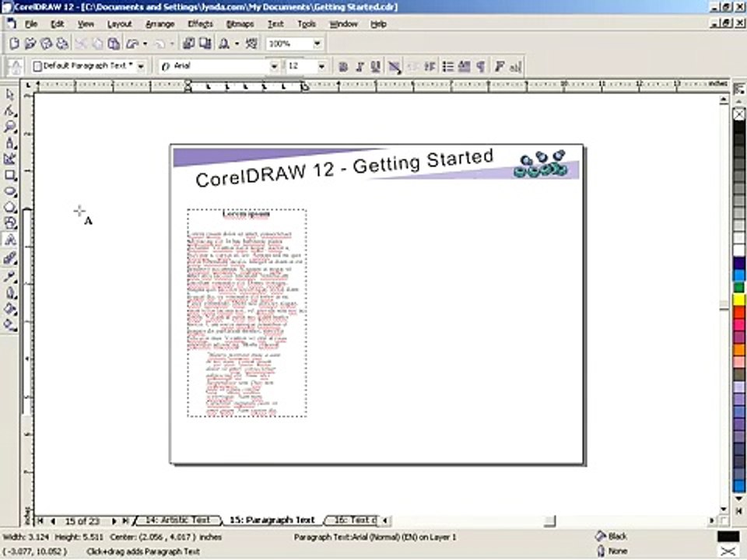Screen dimensions: 747x560
Task: Open the Undo history dropdown arrow
Action: 145,44
